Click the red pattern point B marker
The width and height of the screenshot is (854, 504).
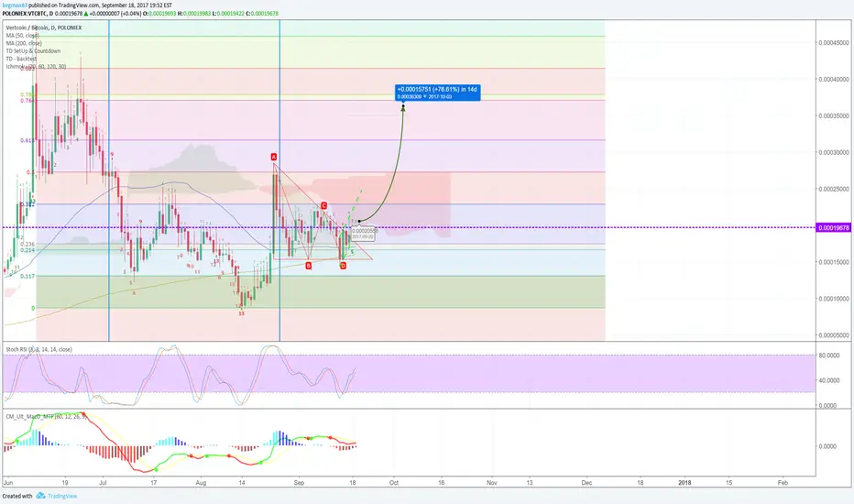pyautogui.click(x=308, y=266)
